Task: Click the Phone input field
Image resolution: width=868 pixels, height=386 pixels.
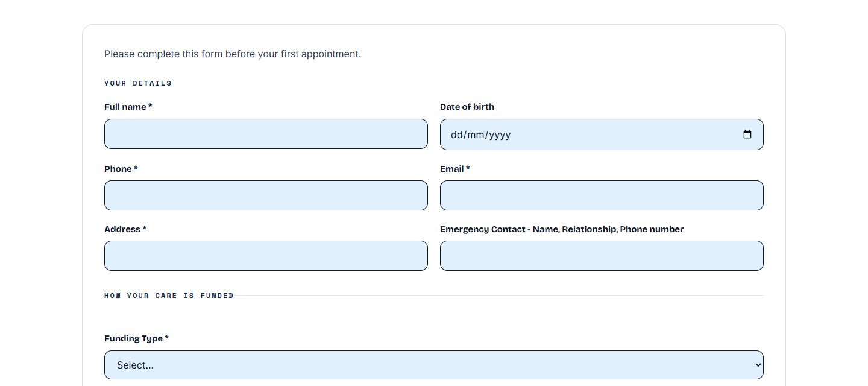Action: click(266, 195)
